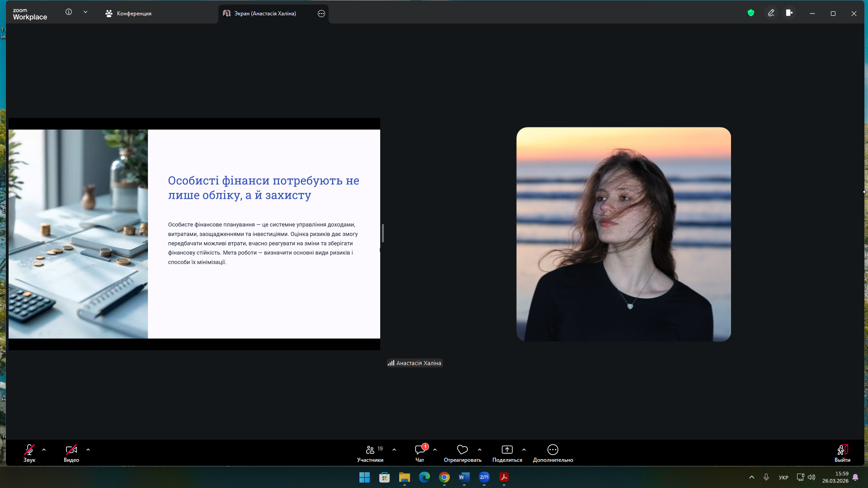The height and width of the screenshot is (488, 868).
Task: Expand the participants options arrow
Action: [x=394, y=450]
